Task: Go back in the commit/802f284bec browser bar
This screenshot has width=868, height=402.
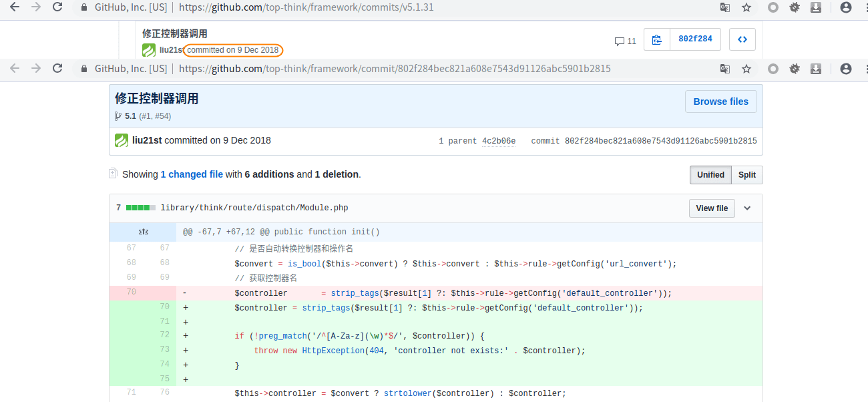Action: pos(15,69)
